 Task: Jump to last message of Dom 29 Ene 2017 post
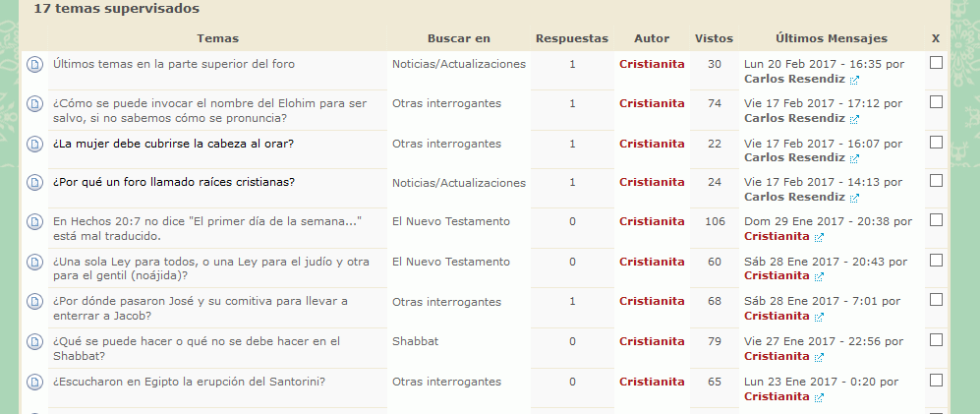click(819, 238)
